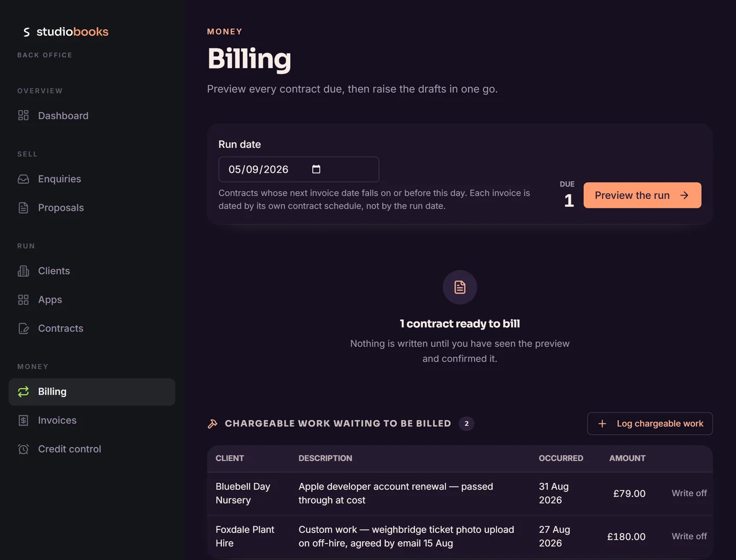Click the Credit control alarm icon
Viewport: 736px width, 560px height.
(x=23, y=449)
